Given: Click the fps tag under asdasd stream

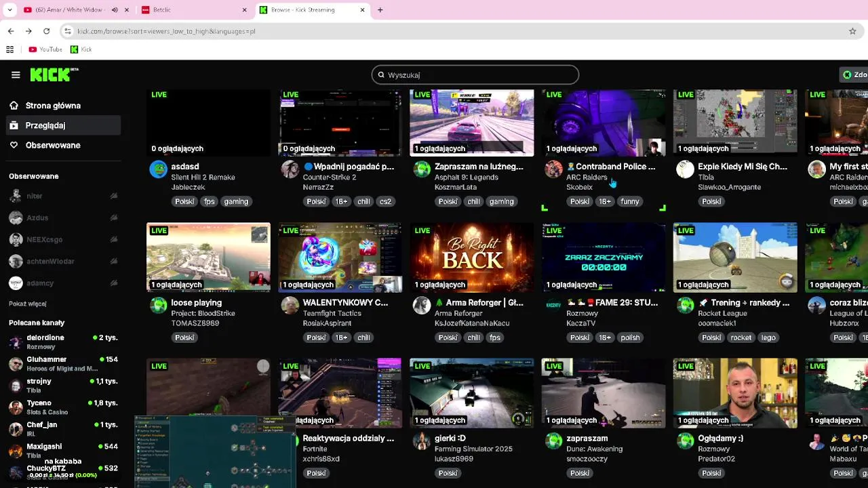Looking at the screenshot, I should (x=209, y=201).
